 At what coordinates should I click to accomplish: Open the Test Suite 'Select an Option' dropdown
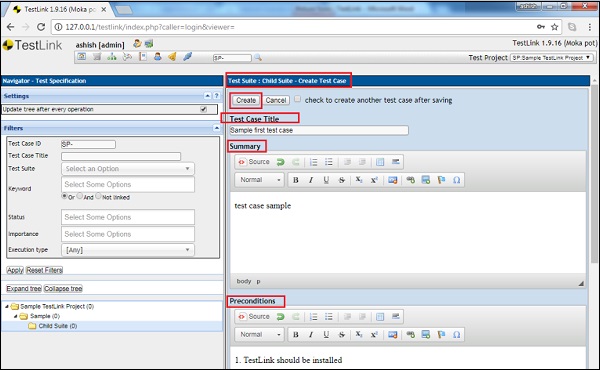pos(128,169)
